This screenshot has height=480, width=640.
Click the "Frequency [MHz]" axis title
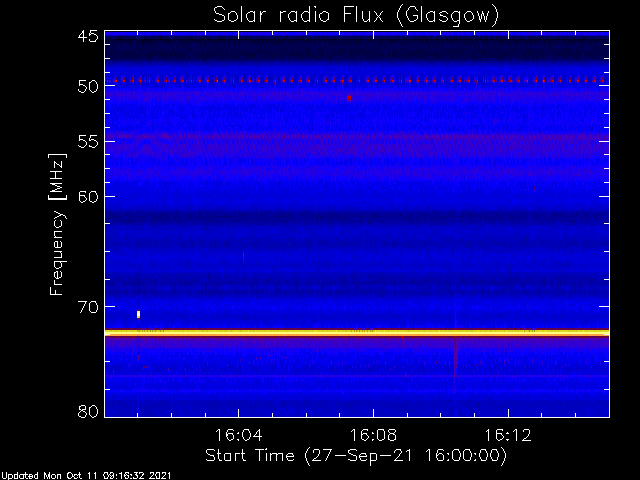click(57, 224)
